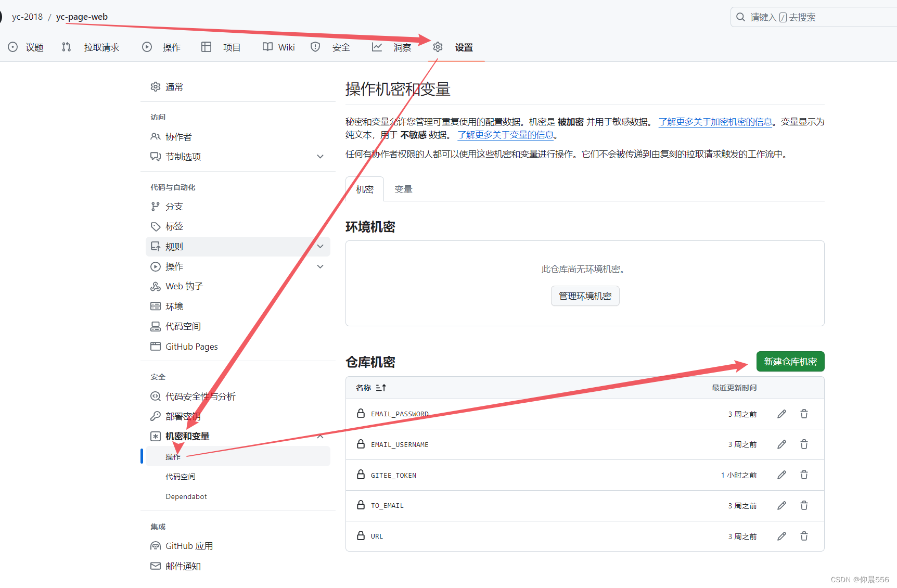Open link 了解更多关于加密机密的信息
Image resolution: width=897 pixels, height=588 pixels.
pos(715,122)
